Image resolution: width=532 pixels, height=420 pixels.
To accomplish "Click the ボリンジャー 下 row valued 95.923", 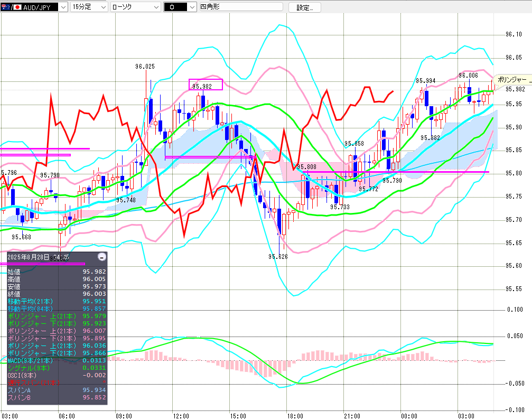I will (57, 324).
